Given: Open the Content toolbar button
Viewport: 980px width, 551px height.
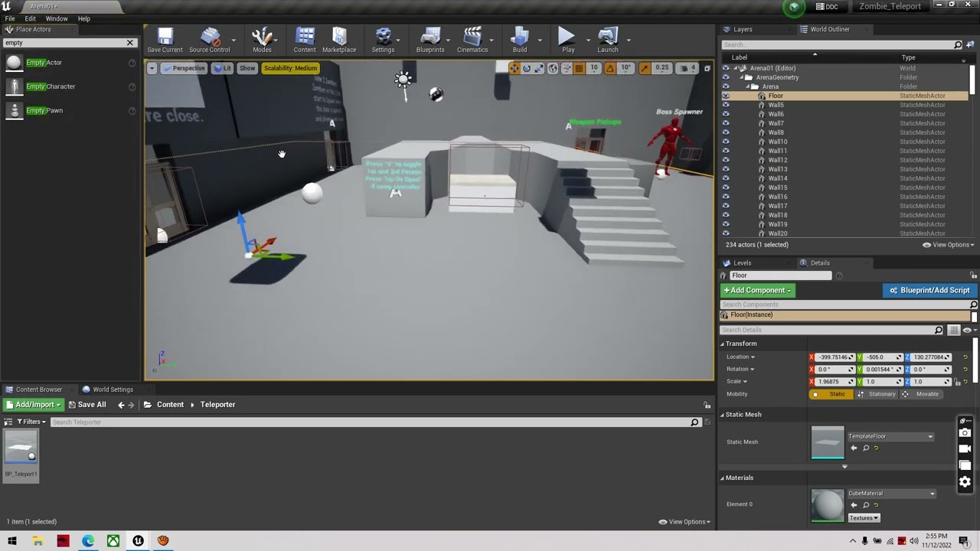Looking at the screenshot, I should click(305, 40).
